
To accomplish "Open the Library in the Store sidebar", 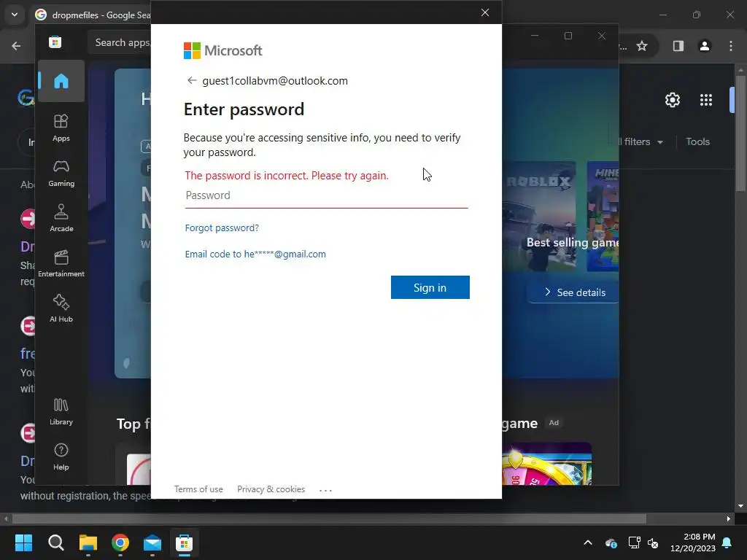I will (x=61, y=411).
